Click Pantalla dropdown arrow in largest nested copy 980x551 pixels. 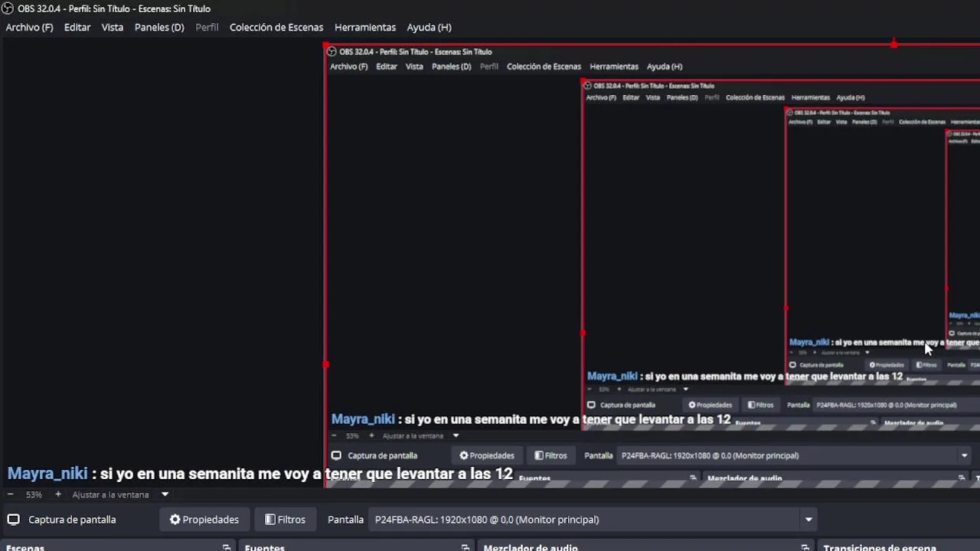click(x=964, y=455)
